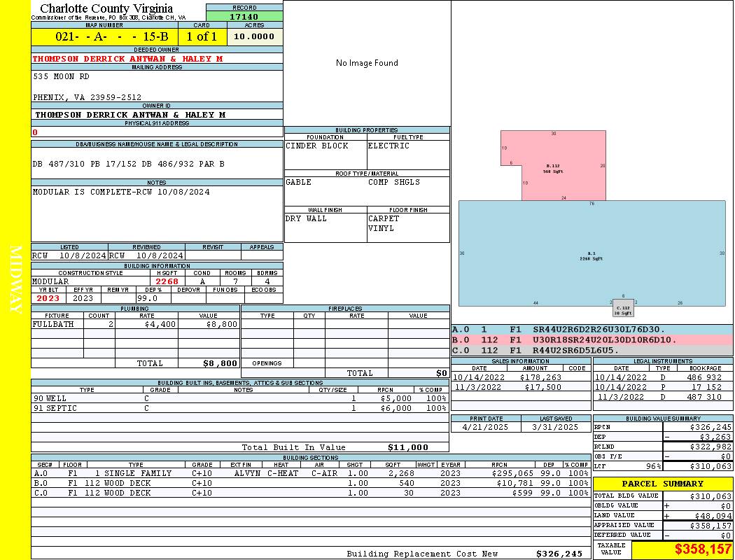Click the acres value 10.0000
The image size is (735, 560).
(x=255, y=36)
